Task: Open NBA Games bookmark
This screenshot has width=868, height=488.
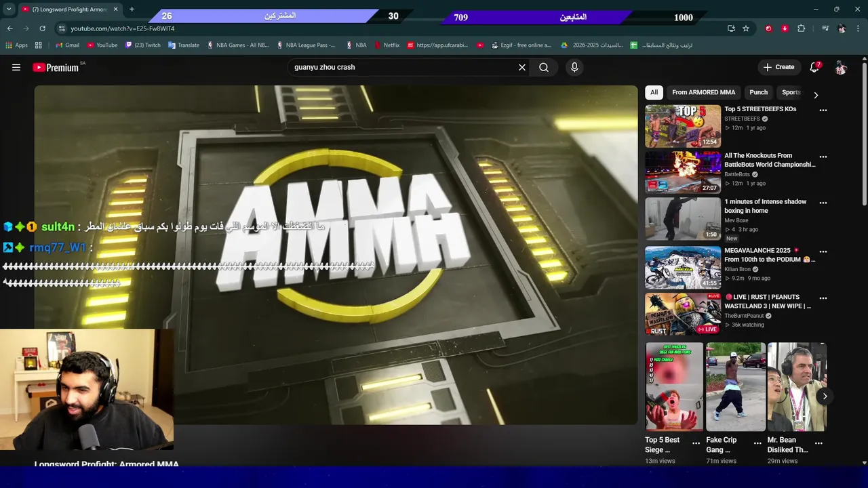Action: [x=237, y=45]
